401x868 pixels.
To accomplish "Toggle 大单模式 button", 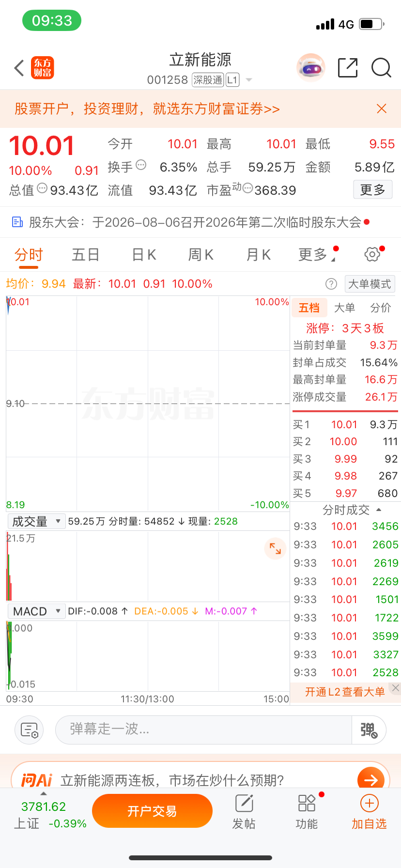I will coord(370,284).
